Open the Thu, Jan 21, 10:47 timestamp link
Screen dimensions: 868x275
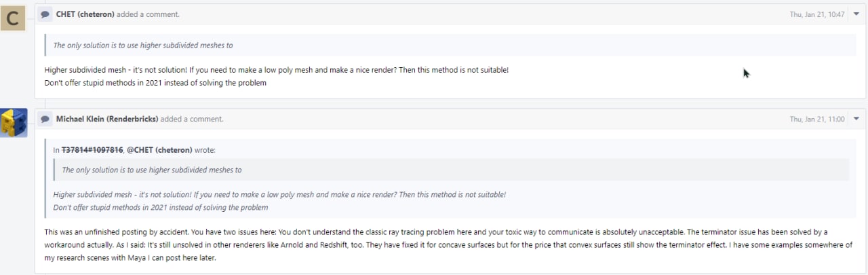(x=817, y=14)
